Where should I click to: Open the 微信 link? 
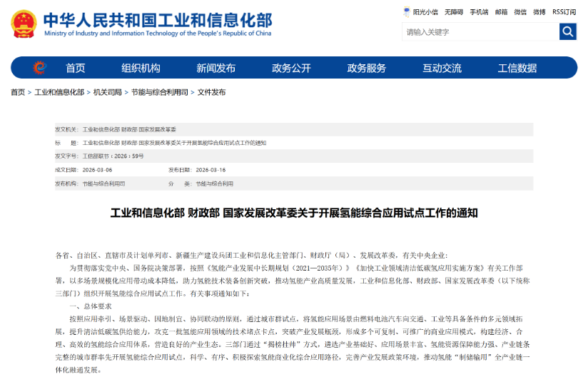520,12
